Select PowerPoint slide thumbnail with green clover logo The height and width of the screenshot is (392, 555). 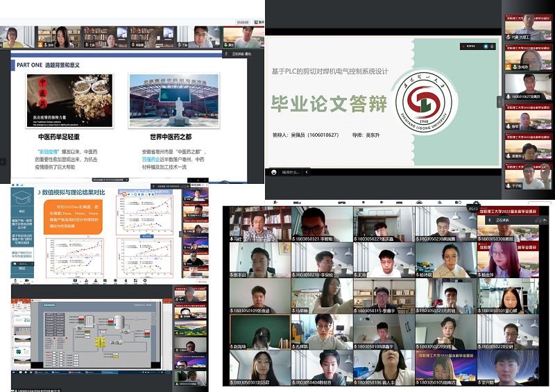tap(22, 352)
